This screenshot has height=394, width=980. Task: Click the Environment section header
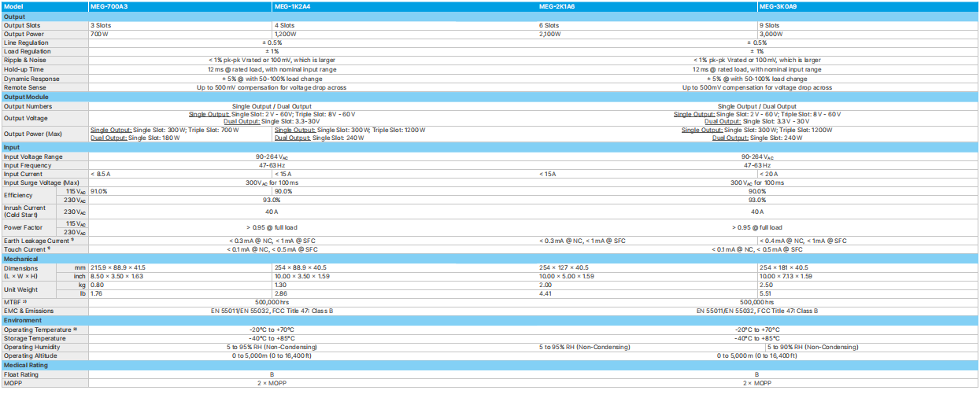23,321
